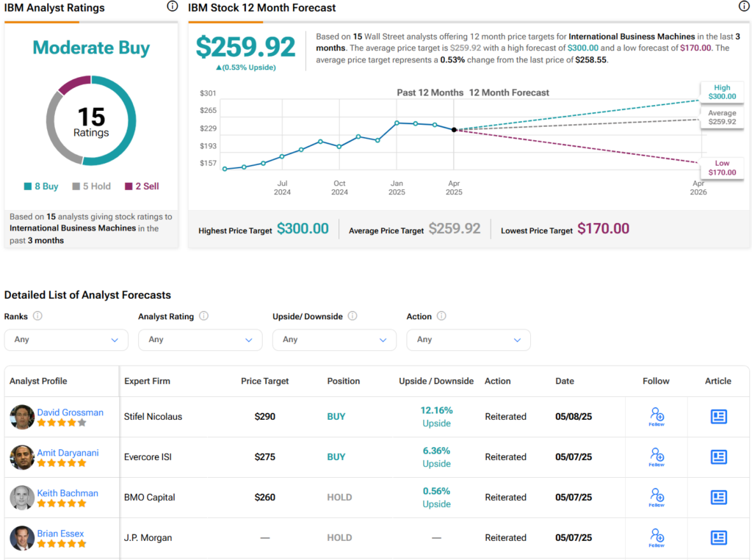Click the Moderate Buy consensus heading
The width and height of the screenshot is (752, 560).
pyautogui.click(x=91, y=48)
